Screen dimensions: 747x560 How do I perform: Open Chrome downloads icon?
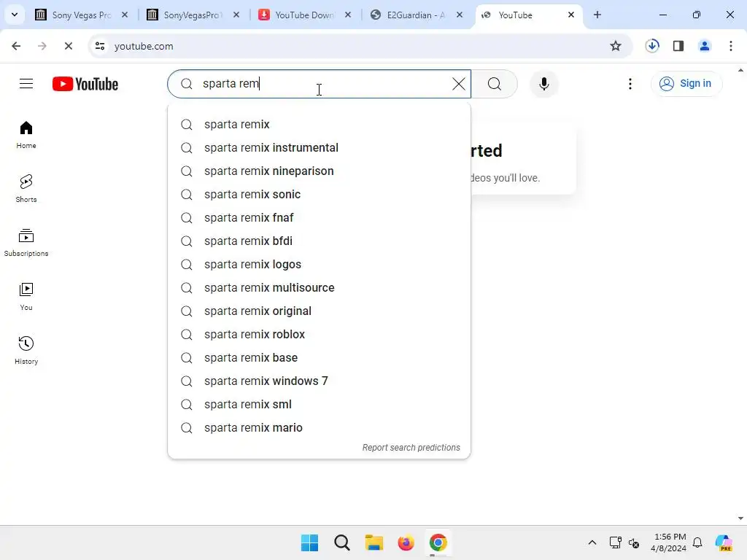[652, 46]
